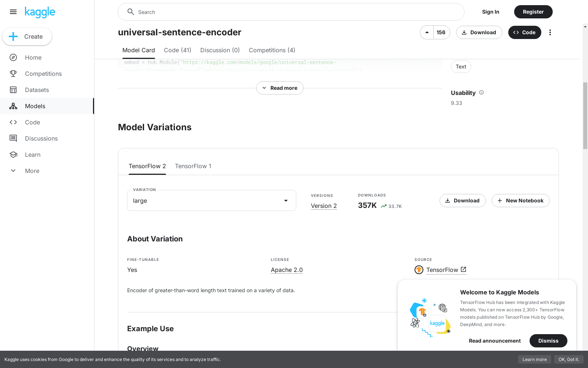This screenshot has width=588, height=368.
Task: Click the Code brackets icon in sidebar
Action: pos(13,122)
